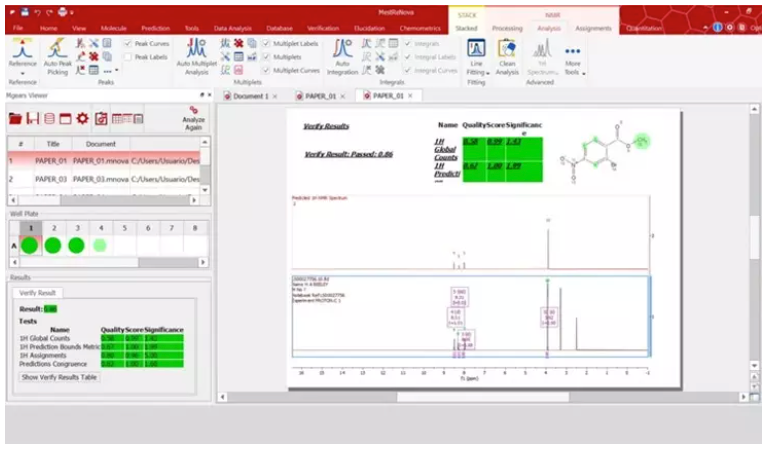This screenshot has width=768, height=452.
Task: Click Show Verify Results Table button
Action: coord(59,377)
